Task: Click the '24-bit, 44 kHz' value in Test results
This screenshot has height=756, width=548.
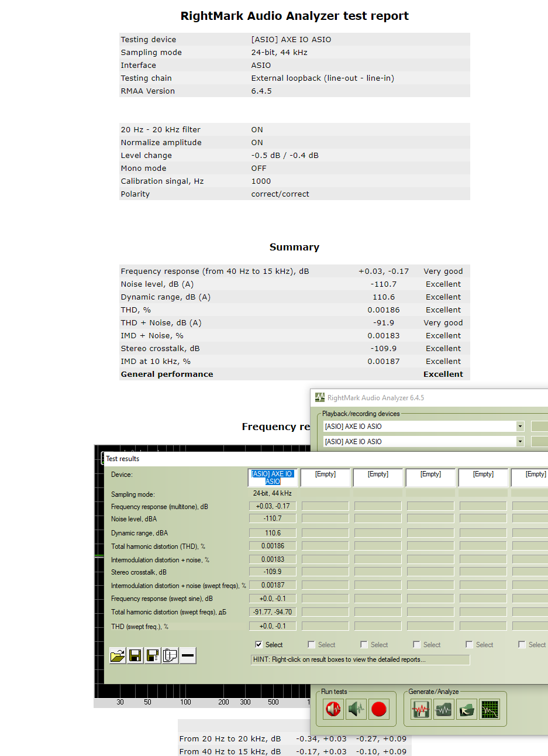Action: click(272, 493)
